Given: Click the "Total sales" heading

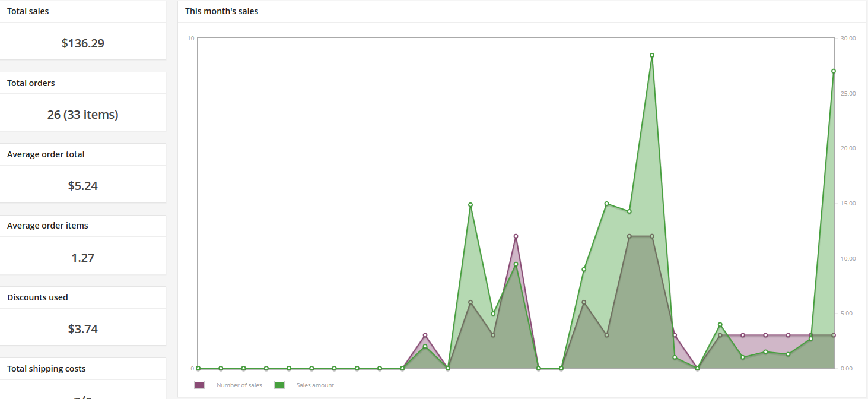Looking at the screenshot, I should [28, 11].
